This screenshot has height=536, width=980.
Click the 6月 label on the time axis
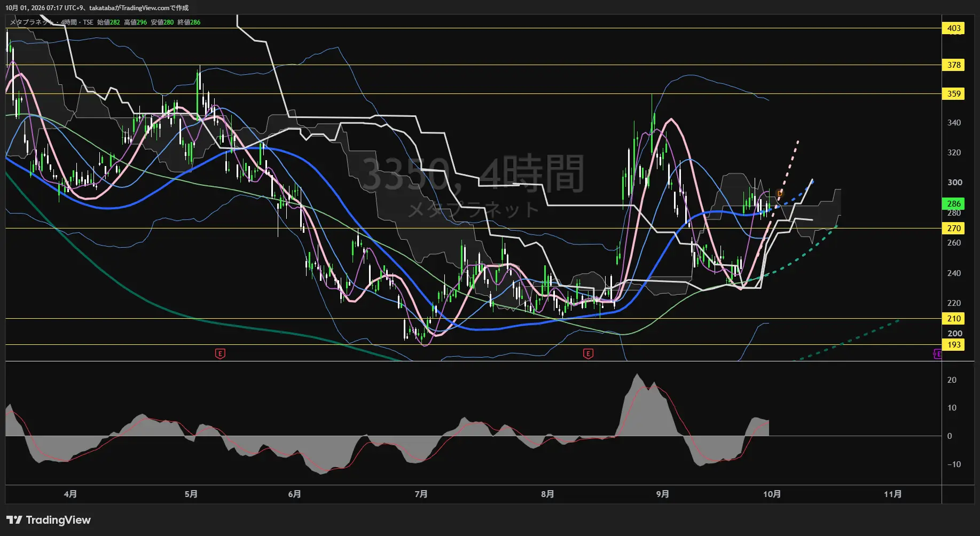click(x=294, y=494)
